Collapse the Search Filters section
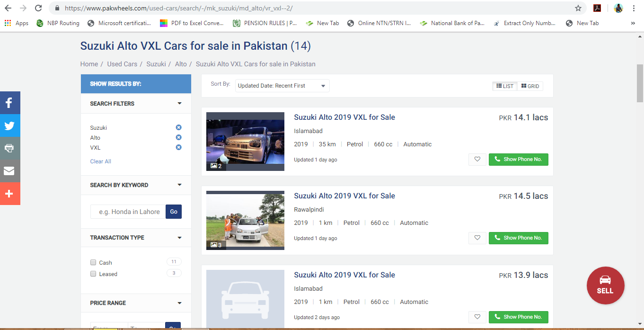 (179, 103)
